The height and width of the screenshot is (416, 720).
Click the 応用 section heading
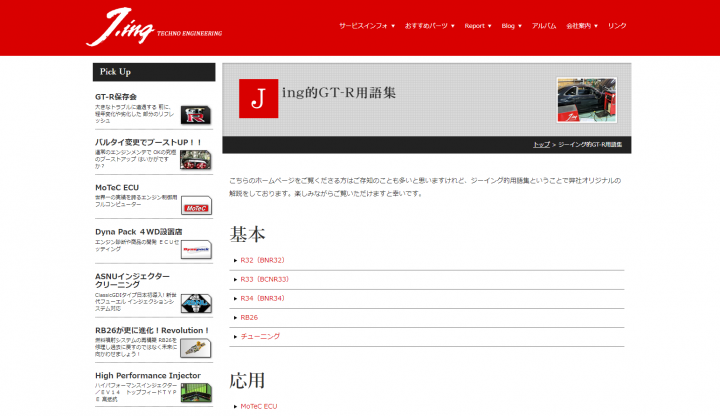pos(248,381)
